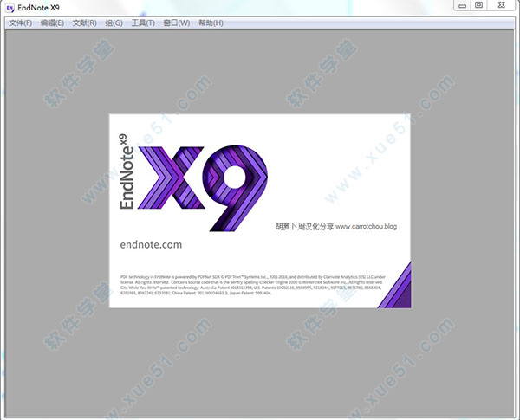
Task: Click the endnote.com text on splash
Action: (x=146, y=245)
